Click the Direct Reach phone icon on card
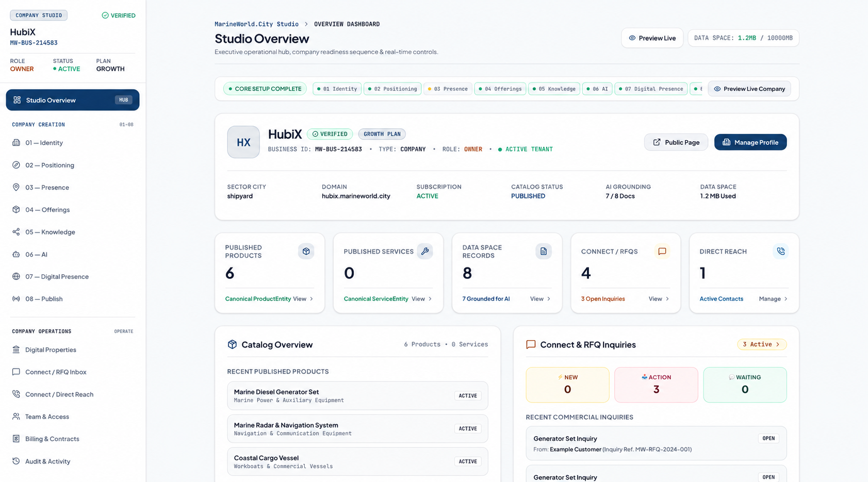Image resolution: width=868 pixels, height=482 pixels. 781,251
